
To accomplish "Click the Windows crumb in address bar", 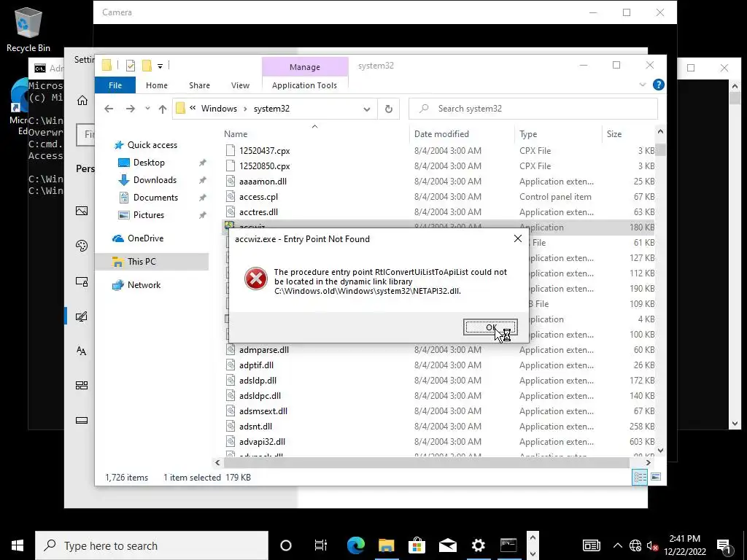I will coord(219,109).
